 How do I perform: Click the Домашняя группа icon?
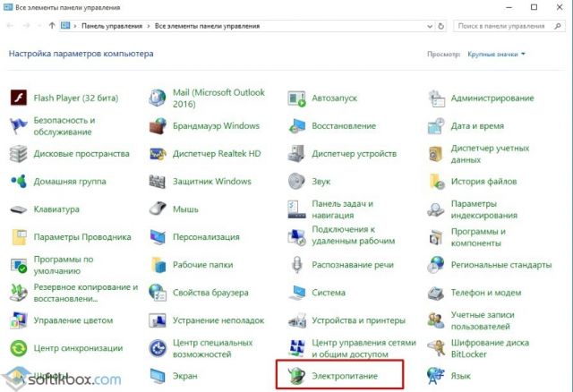[18, 181]
